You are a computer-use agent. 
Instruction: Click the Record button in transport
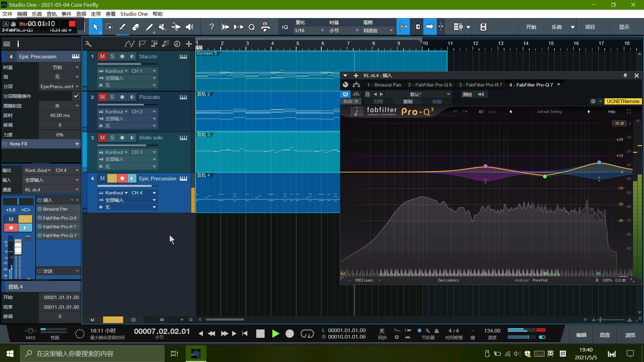coord(289,334)
